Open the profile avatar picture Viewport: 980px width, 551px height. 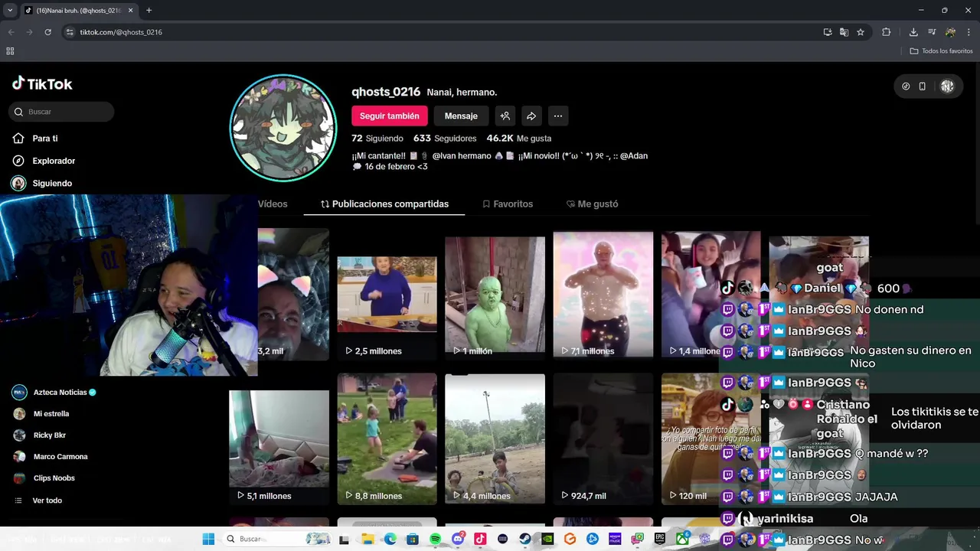point(283,128)
